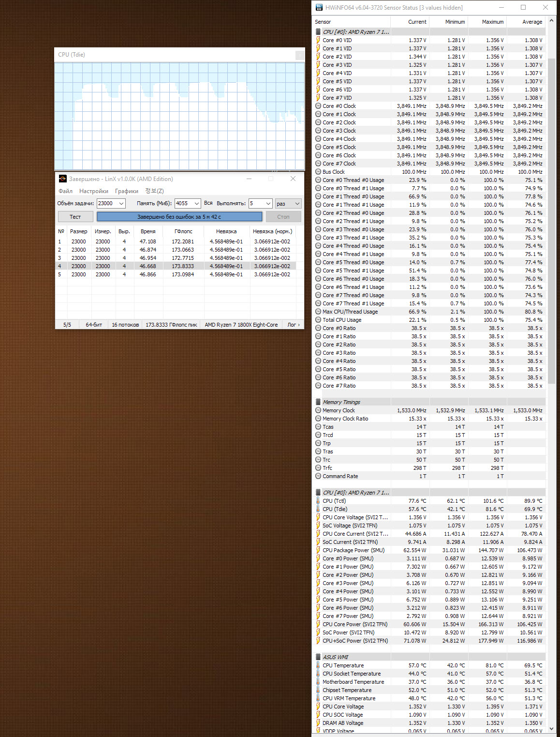Image resolution: width=560 pixels, height=737 pixels.
Task: Click the icon beside Command Rate
Action: click(x=318, y=476)
